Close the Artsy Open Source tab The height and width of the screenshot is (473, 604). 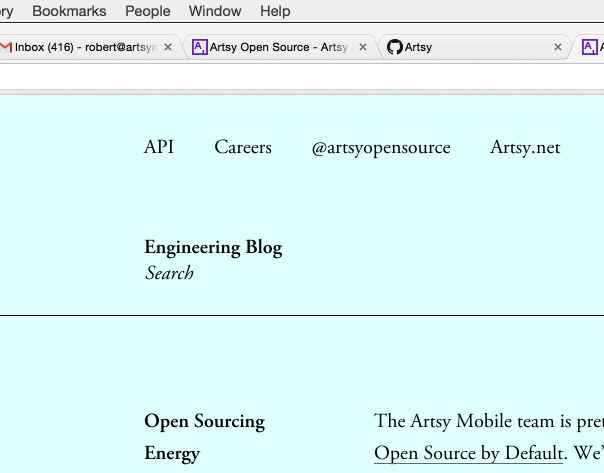pos(363,47)
